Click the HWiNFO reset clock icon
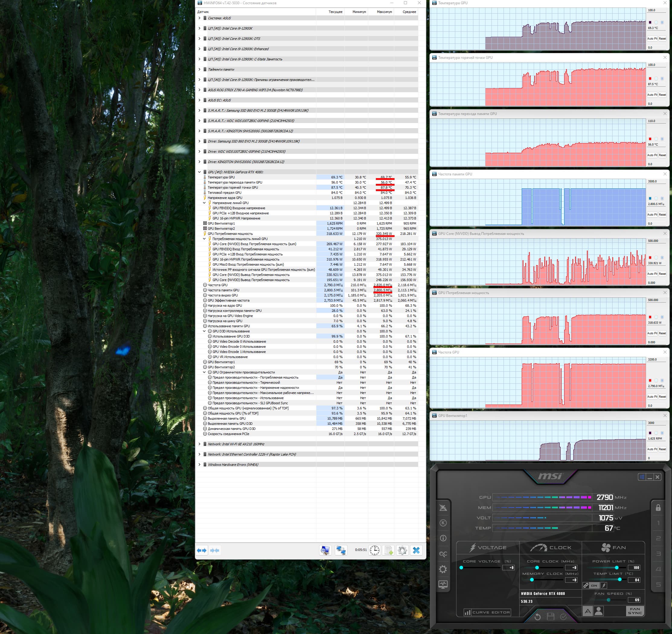672x634 pixels. [374, 550]
